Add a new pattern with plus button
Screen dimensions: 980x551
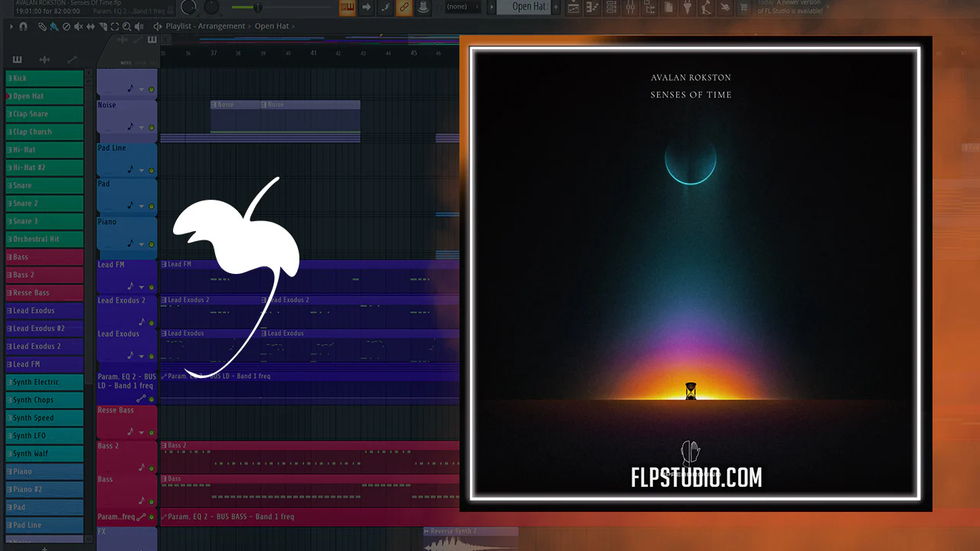[x=44, y=548]
